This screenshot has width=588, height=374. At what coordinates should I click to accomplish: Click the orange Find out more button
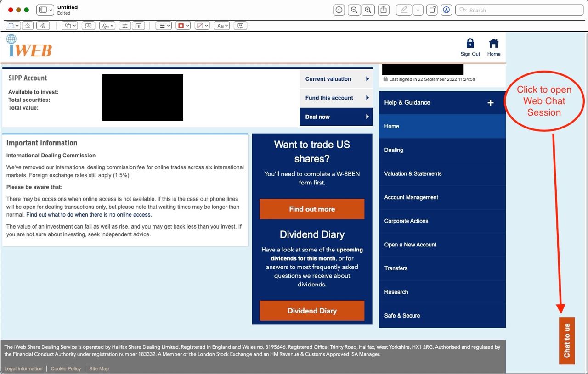point(312,209)
